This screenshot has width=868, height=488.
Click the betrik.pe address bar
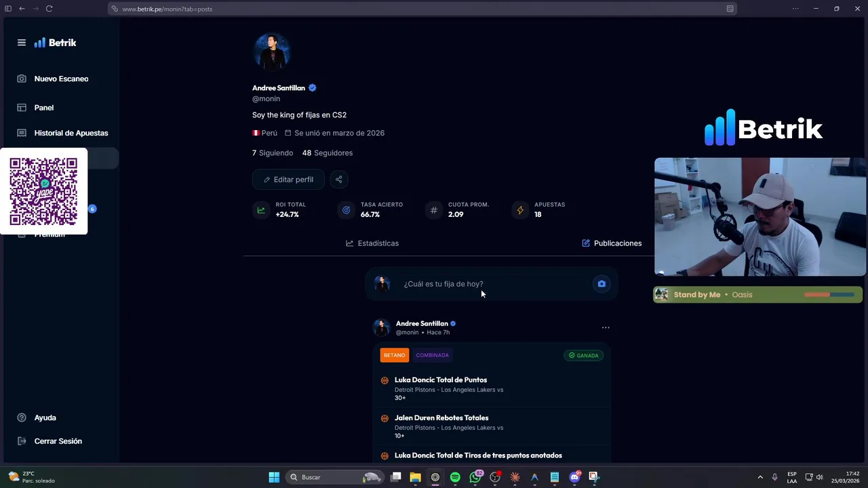(x=422, y=9)
